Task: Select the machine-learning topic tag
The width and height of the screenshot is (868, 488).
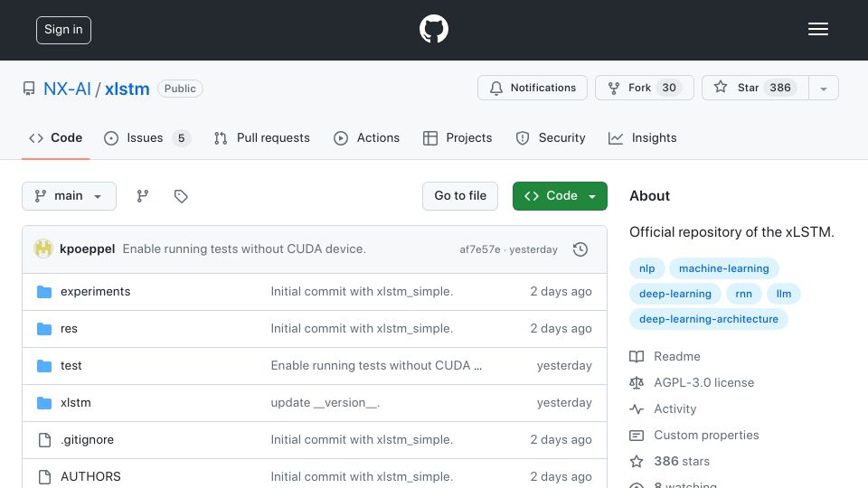Action: click(x=723, y=268)
